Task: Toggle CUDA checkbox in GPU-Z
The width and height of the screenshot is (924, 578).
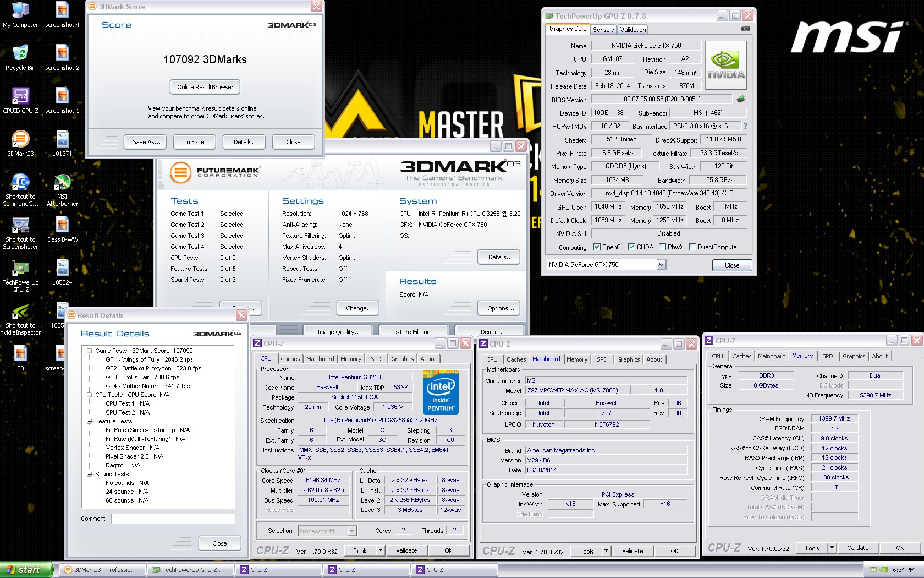Action: [x=632, y=247]
